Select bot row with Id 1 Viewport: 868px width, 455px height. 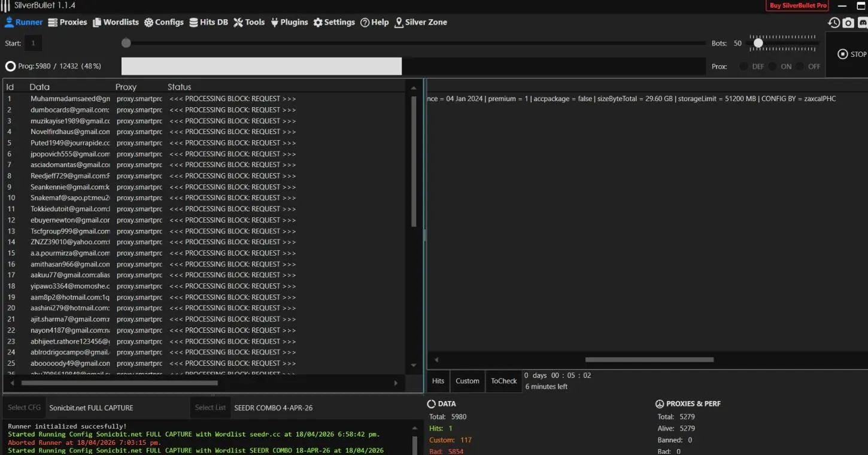click(204, 98)
